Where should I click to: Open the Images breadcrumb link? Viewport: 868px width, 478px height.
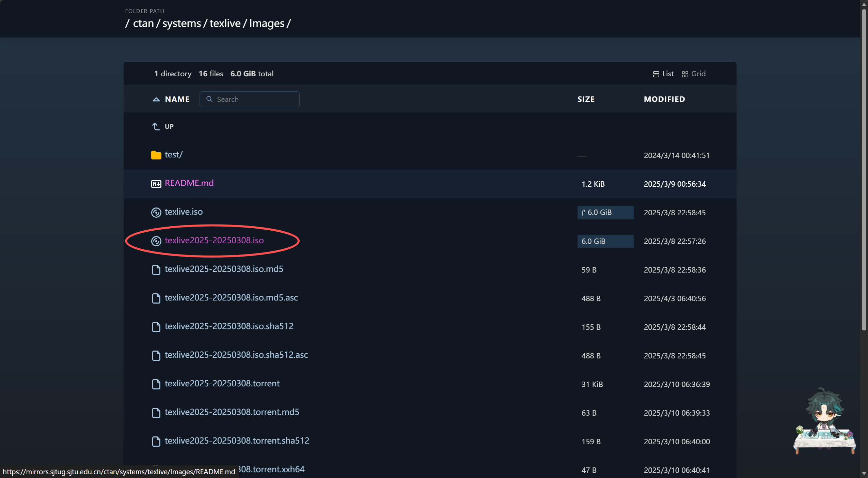click(266, 23)
